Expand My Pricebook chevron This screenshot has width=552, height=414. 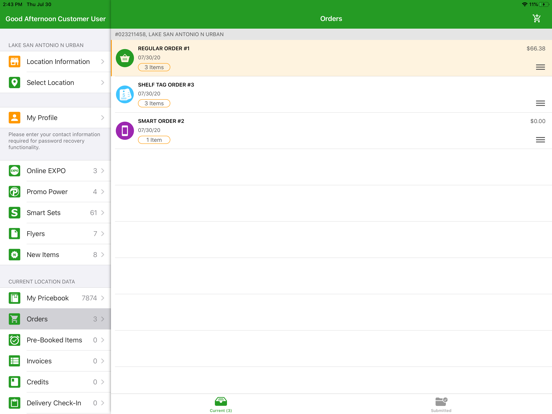pyautogui.click(x=102, y=298)
